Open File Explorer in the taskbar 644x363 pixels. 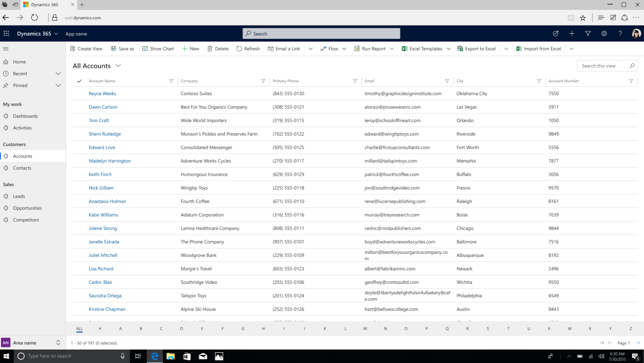tap(170, 356)
